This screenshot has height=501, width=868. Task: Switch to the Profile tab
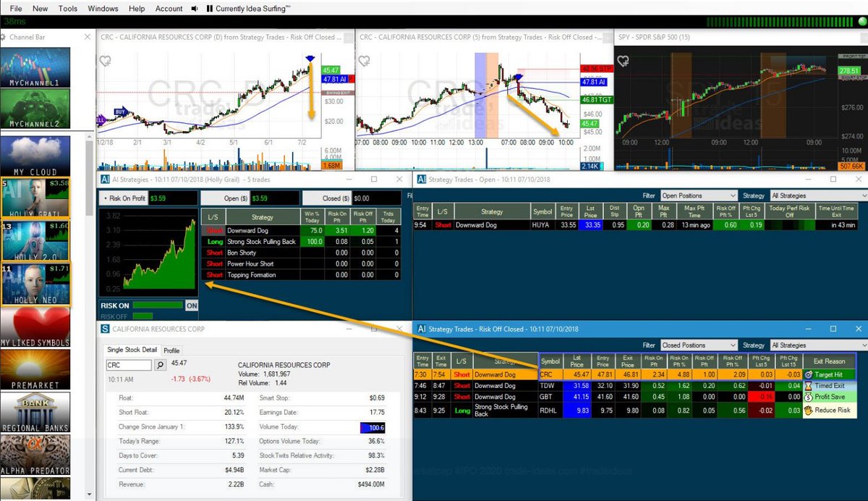[171, 350]
